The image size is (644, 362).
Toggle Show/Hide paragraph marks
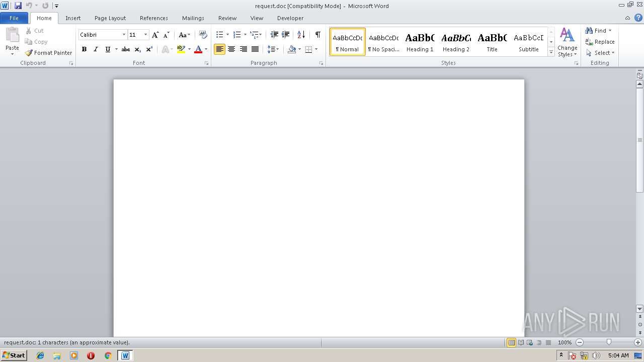coord(317,35)
